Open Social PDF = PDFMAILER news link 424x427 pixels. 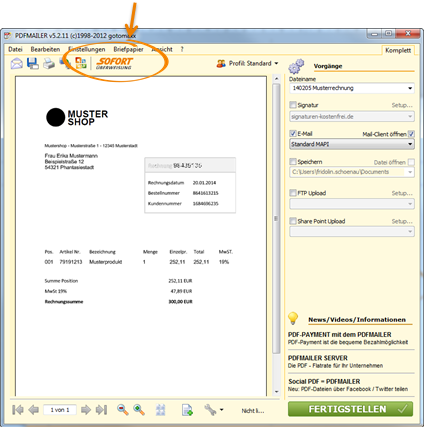click(324, 381)
